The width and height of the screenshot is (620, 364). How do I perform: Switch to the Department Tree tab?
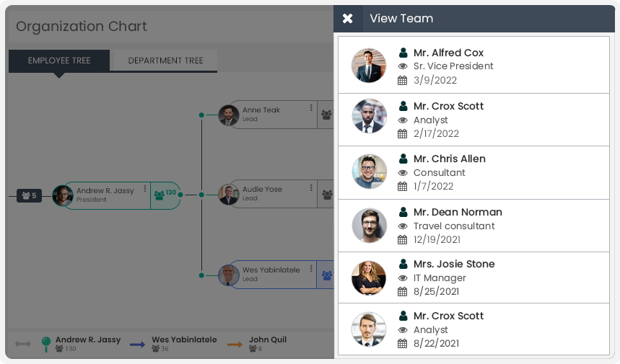pyautogui.click(x=165, y=61)
